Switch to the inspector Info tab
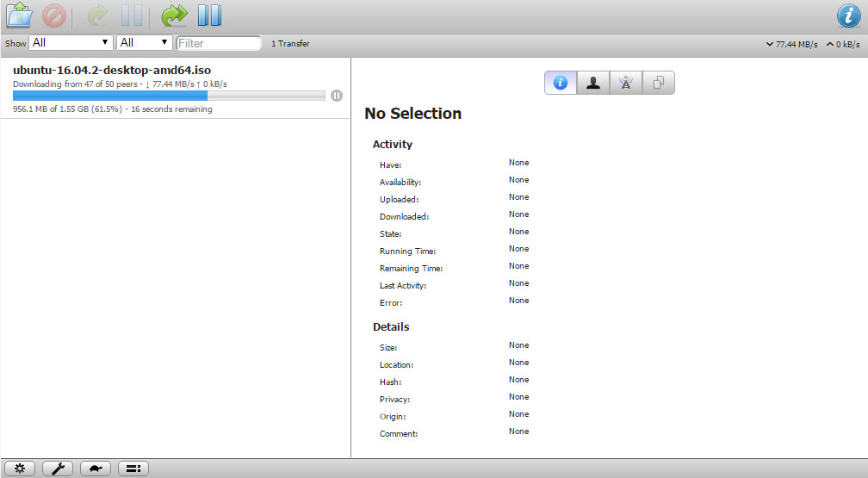This screenshot has height=478, width=868. 561,83
